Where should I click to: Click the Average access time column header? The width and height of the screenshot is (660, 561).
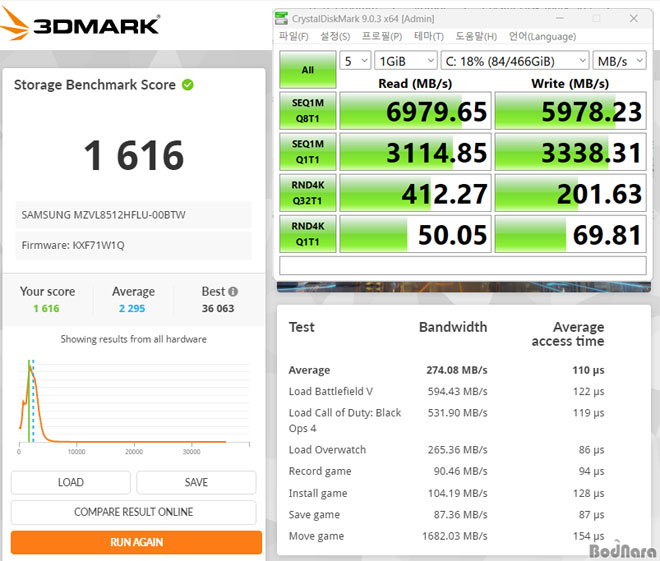pyautogui.click(x=568, y=334)
